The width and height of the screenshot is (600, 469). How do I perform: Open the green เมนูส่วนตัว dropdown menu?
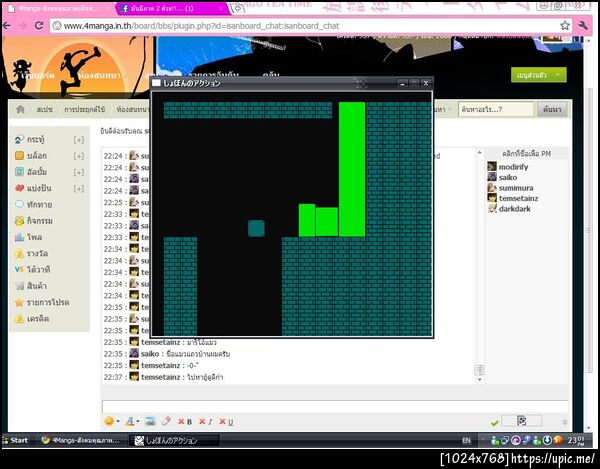click(x=538, y=75)
